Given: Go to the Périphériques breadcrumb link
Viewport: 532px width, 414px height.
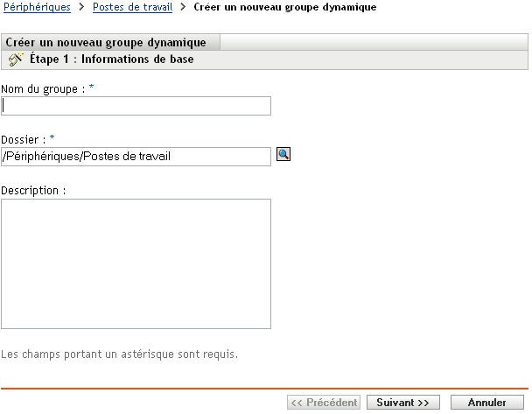Looking at the screenshot, I should [x=38, y=7].
